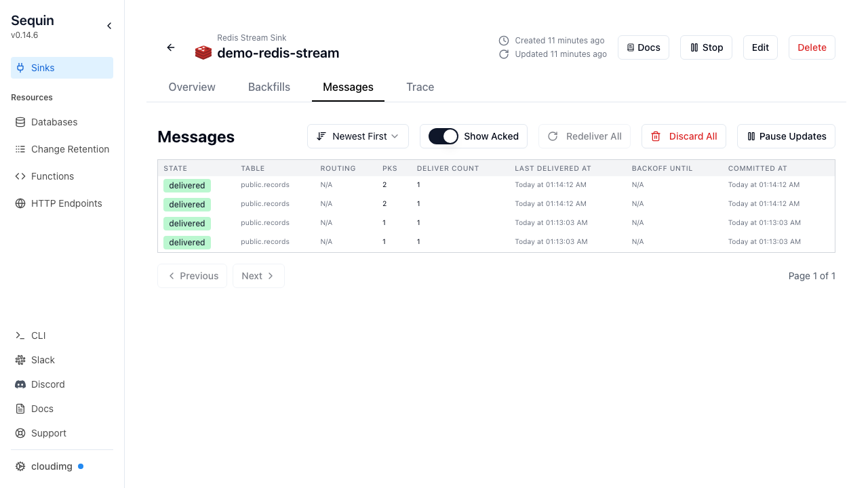This screenshot has width=868, height=488.
Task: Switch to the Overview tab
Action: (192, 87)
